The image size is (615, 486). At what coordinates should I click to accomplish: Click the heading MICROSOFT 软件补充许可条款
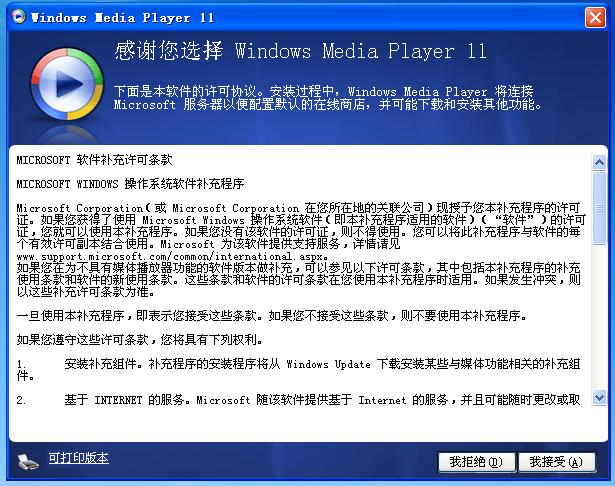95,160
